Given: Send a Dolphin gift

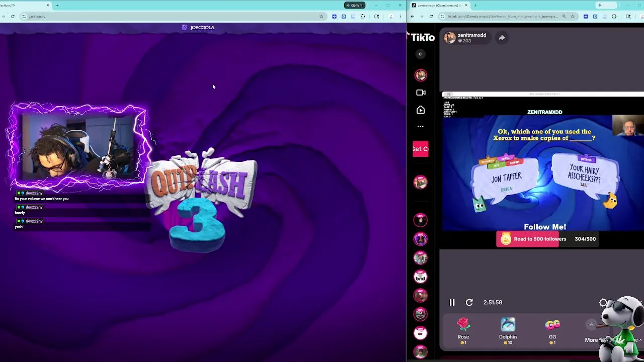Looking at the screenshot, I should coord(508,331).
